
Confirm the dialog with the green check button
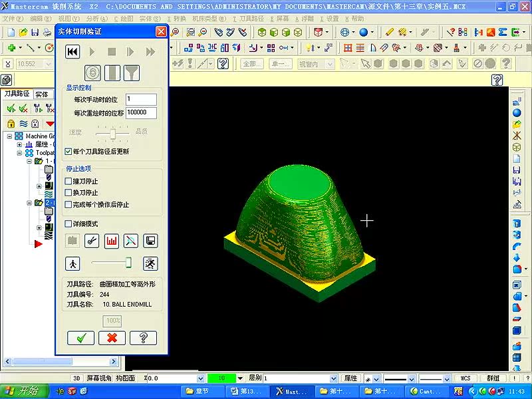point(80,338)
